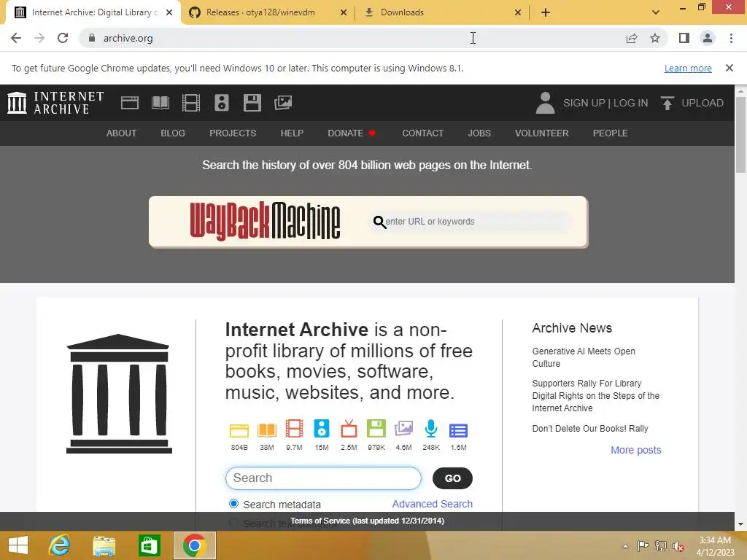Viewport: 747px width, 560px height.
Task: Share this page via the share icon
Action: tap(632, 38)
